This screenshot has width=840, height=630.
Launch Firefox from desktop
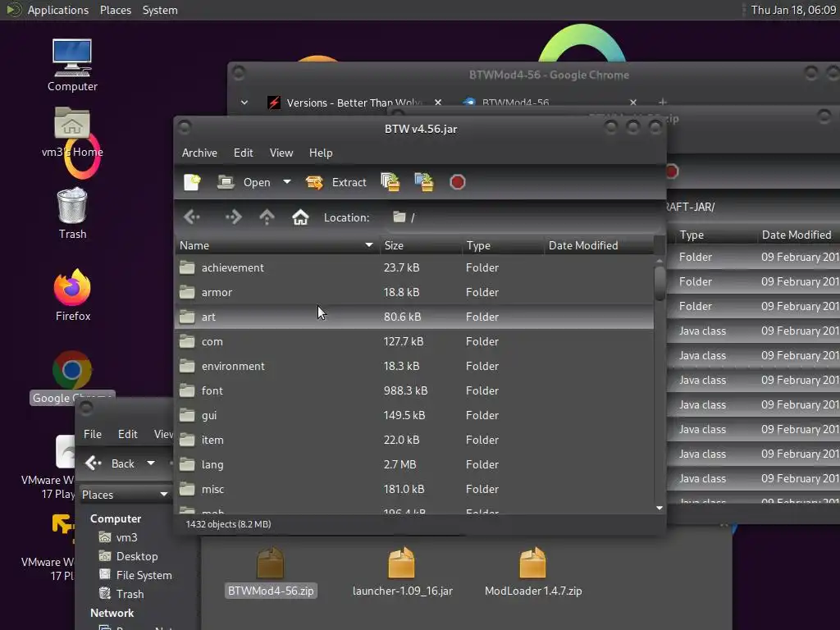click(x=72, y=295)
